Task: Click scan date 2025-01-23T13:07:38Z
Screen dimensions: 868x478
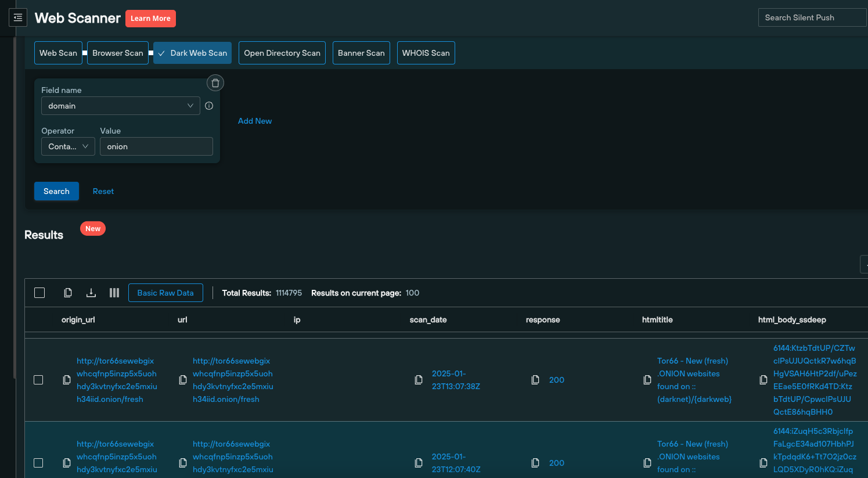Action: [x=456, y=380]
